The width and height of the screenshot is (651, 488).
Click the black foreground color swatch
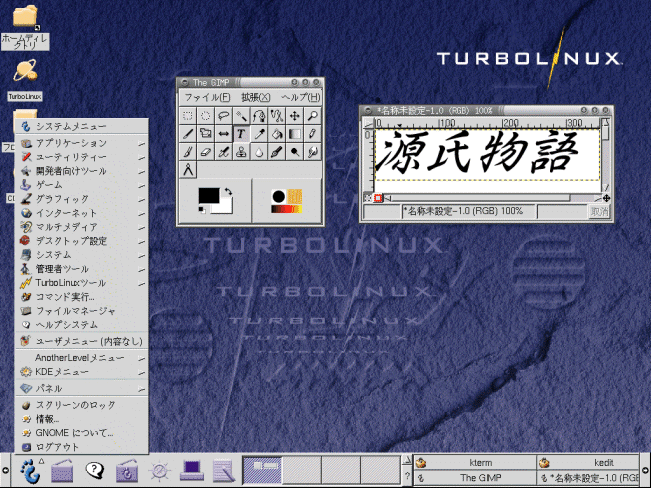[208, 195]
